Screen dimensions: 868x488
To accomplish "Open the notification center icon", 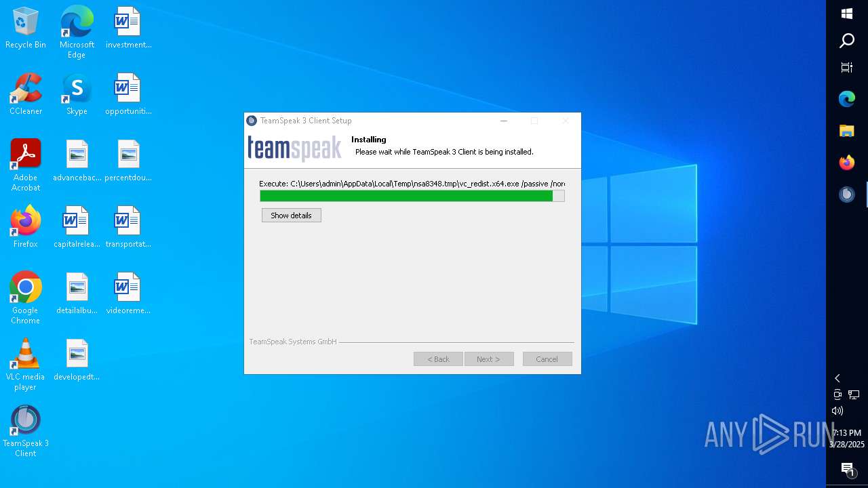I will pyautogui.click(x=848, y=469).
